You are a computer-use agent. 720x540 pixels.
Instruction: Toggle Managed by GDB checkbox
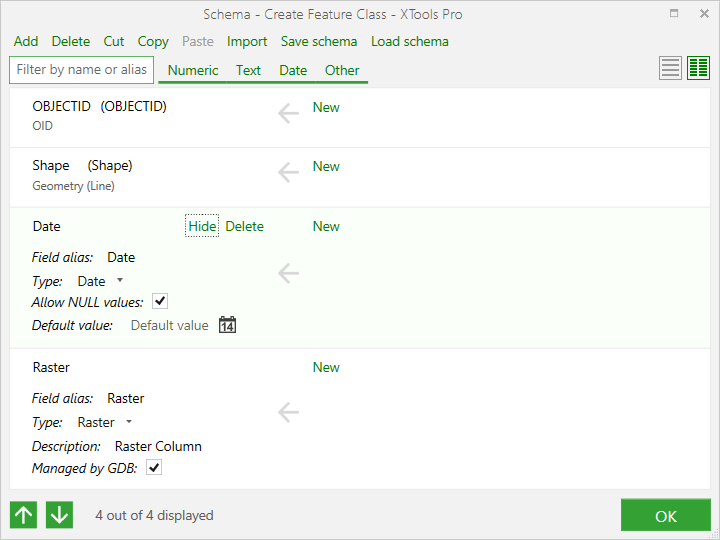coord(154,467)
